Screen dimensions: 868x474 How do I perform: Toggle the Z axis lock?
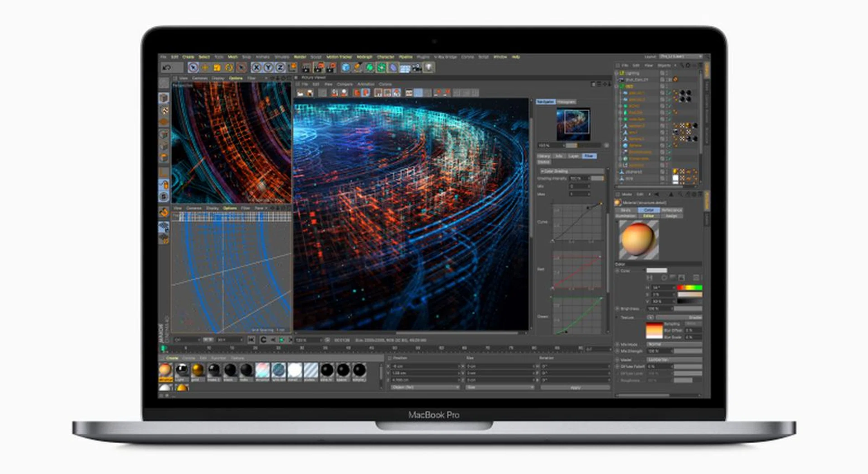[x=280, y=67]
